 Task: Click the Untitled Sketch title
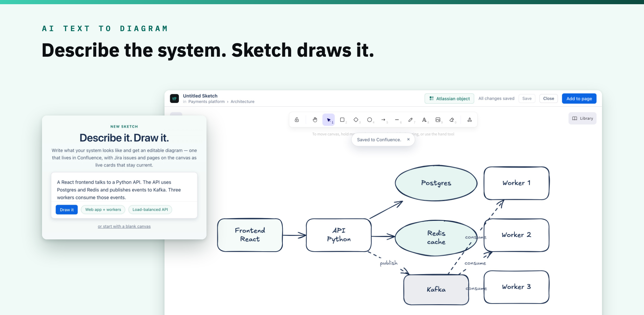tap(200, 96)
